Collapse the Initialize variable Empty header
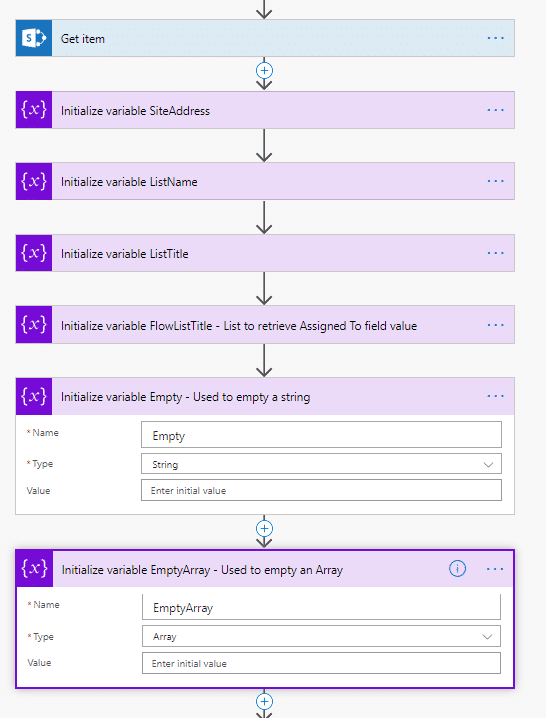546x718 pixels. [265, 397]
